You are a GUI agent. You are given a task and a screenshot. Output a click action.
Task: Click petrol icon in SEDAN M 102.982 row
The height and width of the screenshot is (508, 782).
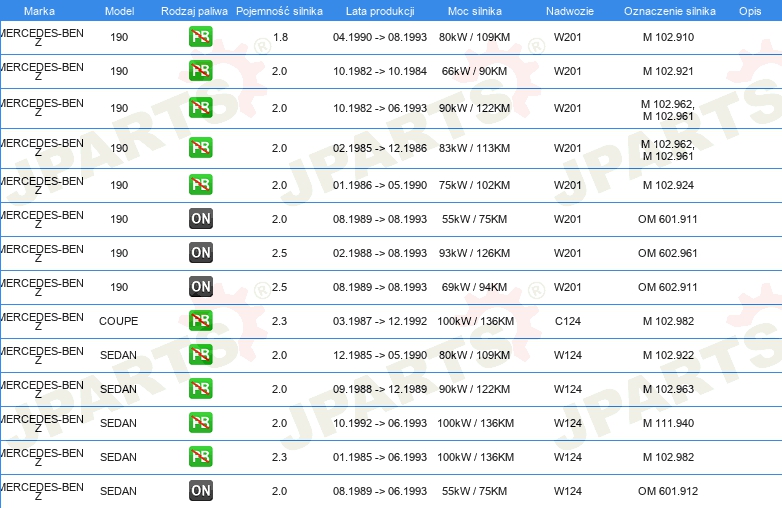click(x=200, y=457)
